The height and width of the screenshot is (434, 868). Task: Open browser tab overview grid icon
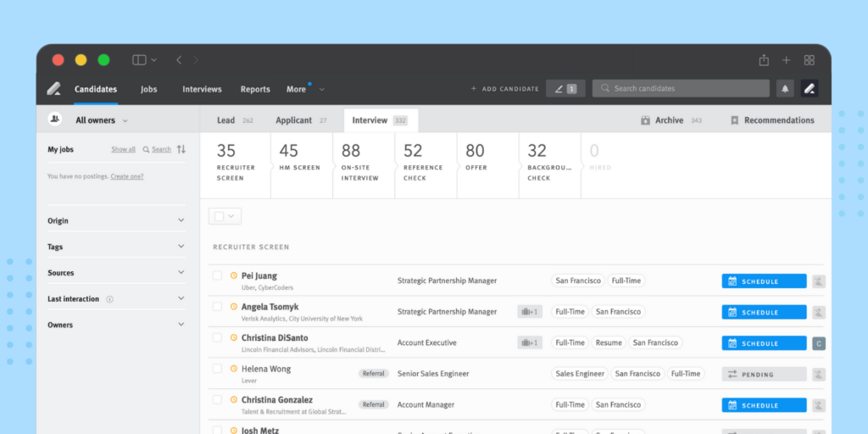click(x=810, y=60)
